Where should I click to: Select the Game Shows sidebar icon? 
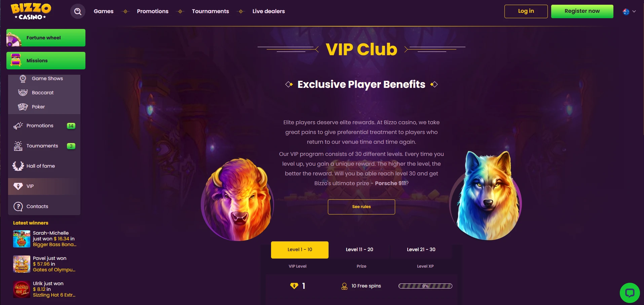23,79
